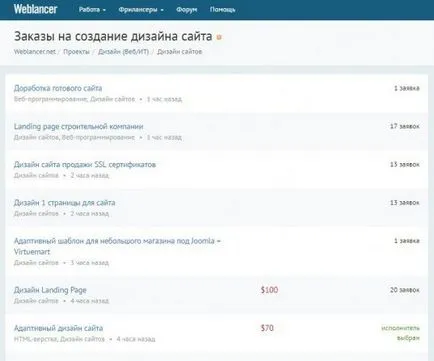The image size is (434, 361).
Task: Click the исполнитель выбран status
Action: 401,333
